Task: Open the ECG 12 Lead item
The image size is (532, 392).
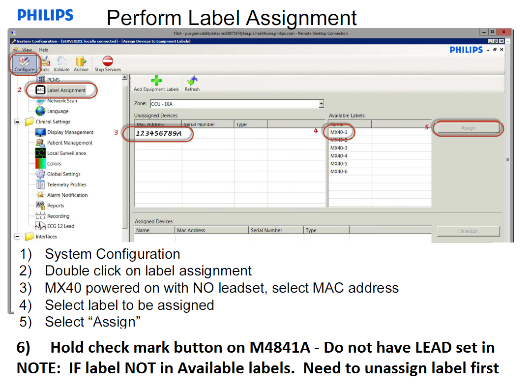Action: [60, 226]
